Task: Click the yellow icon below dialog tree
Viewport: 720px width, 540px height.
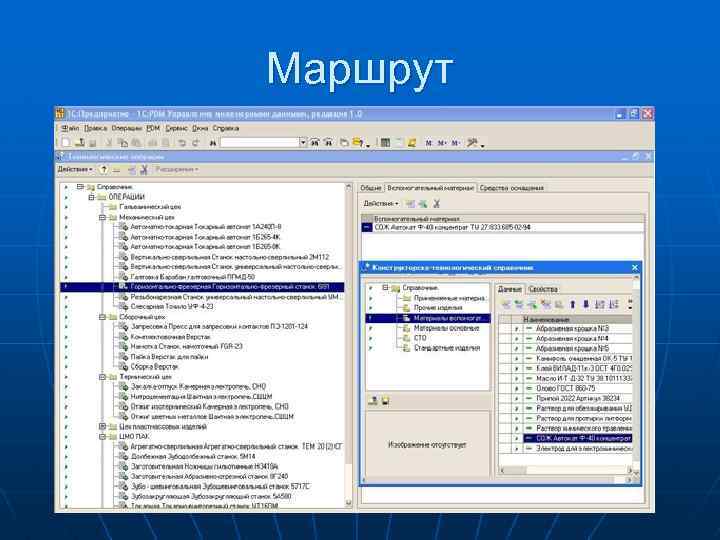Action: coord(385,401)
